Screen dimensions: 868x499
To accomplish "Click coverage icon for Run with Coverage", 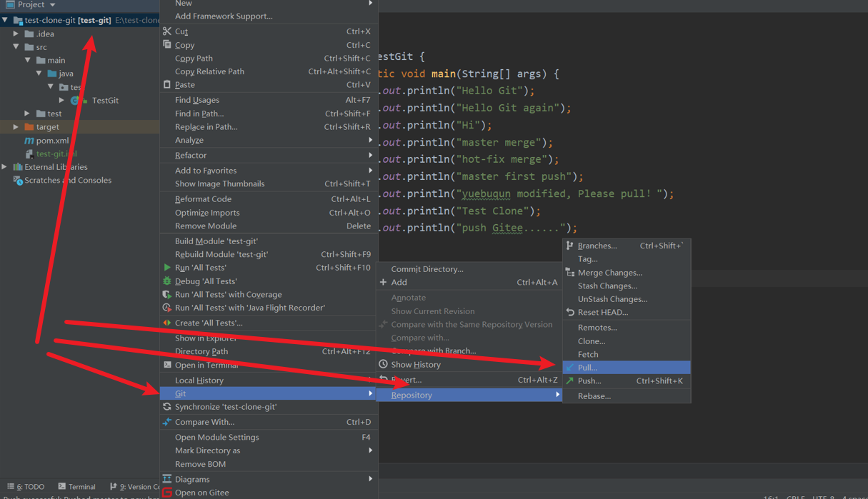I will point(167,294).
